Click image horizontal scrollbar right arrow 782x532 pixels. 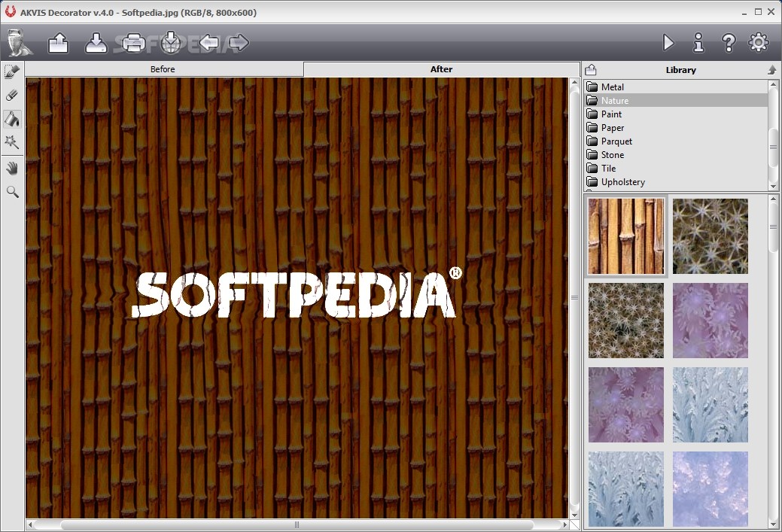pos(564,524)
